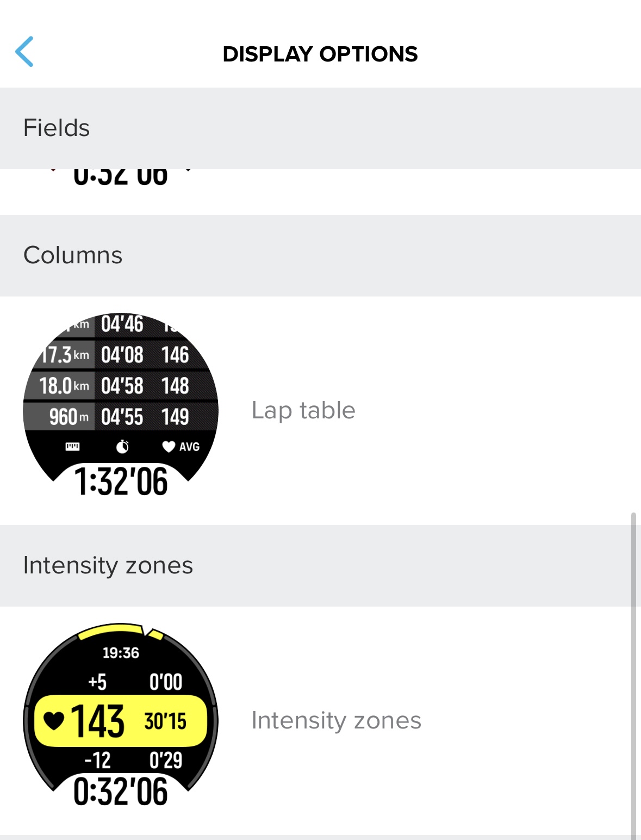Click the ruler distance icon in lap table

[72, 447]
